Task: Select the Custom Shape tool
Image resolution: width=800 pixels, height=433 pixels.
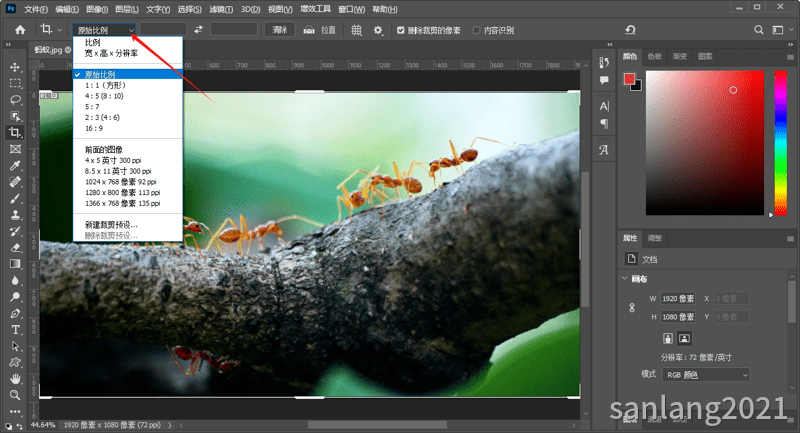Action: 15,362
